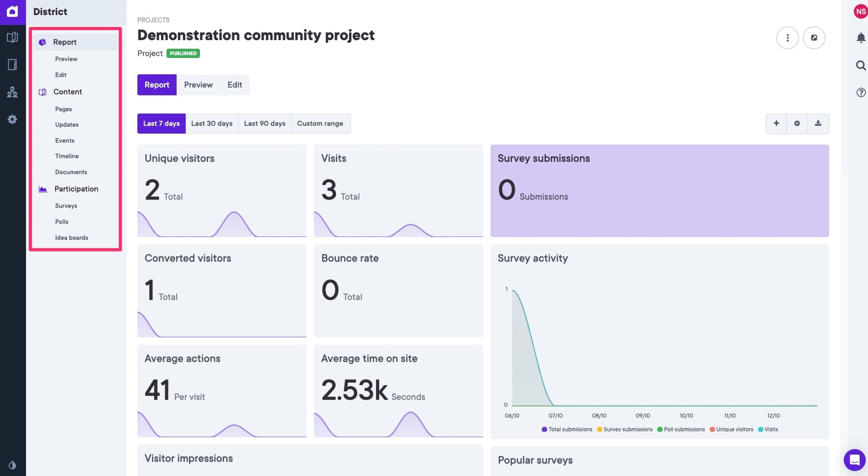The height and width of the screenshot is (476, 868).
Task: Open the notifications bell icon
Action: 860,38
